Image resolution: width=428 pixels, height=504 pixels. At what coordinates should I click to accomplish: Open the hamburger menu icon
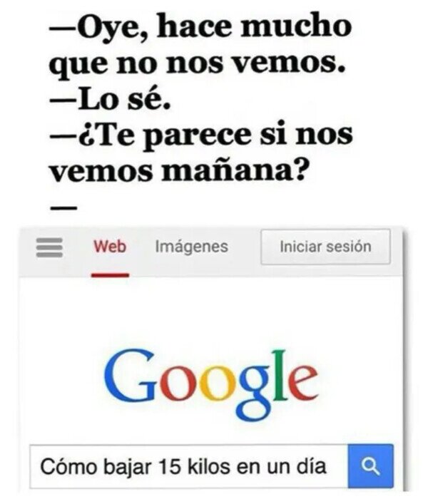tap(49, 247)
